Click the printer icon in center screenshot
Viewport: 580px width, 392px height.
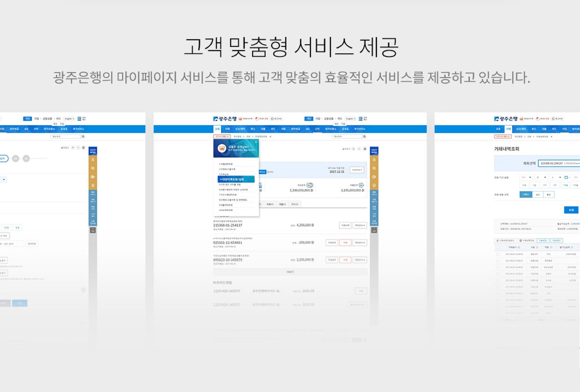pyautogui.click(x=365, y=149)
